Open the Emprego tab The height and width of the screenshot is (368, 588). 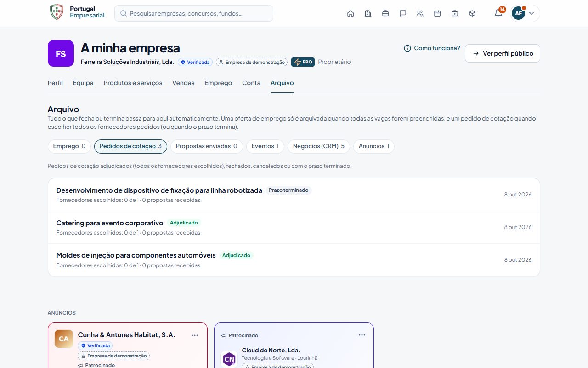pyautogui.click(x=218, y=83)
